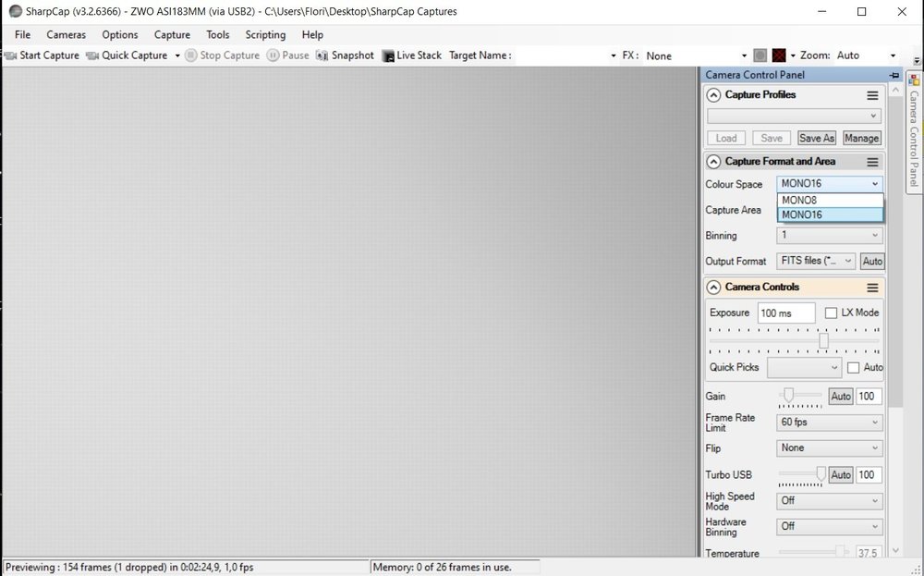Viewport: 924px width, 576px height.
Task: Collapse the Capture Format and Area section
Action: [x=713, y=162]
